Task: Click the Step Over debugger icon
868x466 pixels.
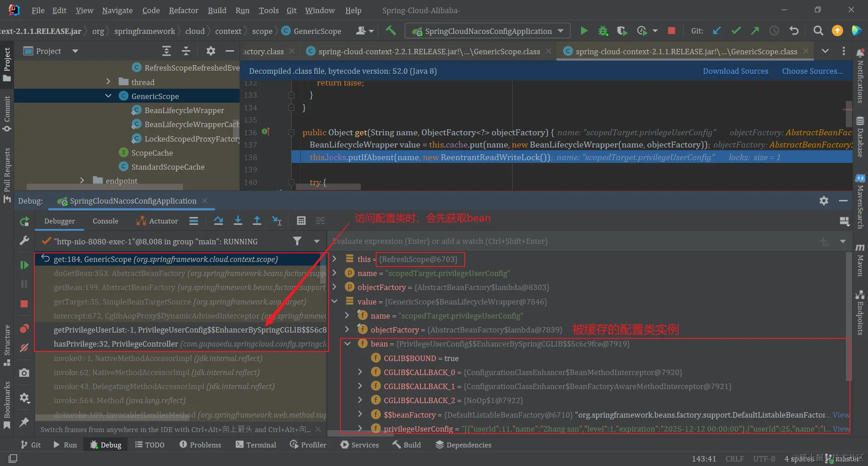Action: coord(218,221)
